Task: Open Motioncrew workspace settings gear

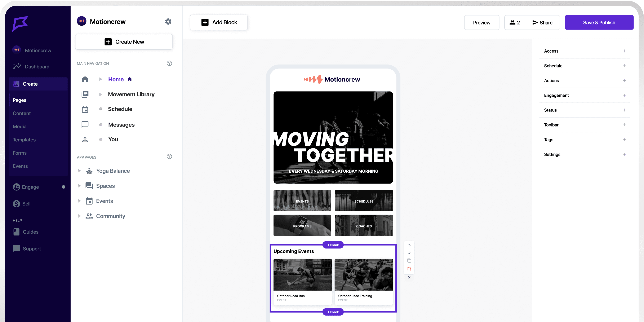Action: click(x=168, y=22)
